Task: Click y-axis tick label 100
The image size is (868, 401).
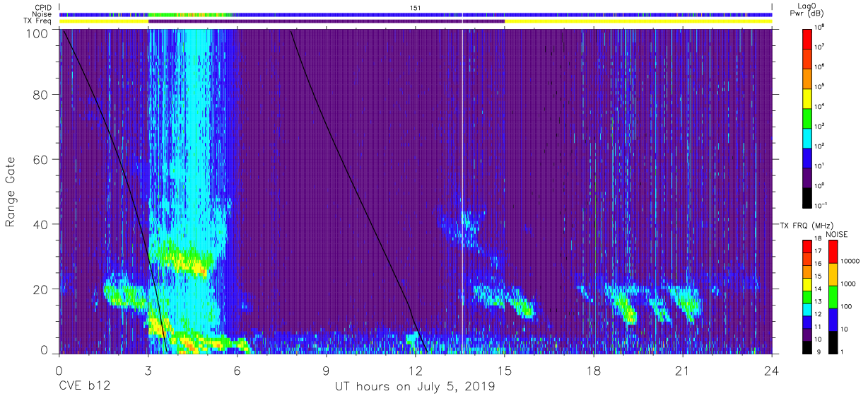Action: tap(37, 33)
